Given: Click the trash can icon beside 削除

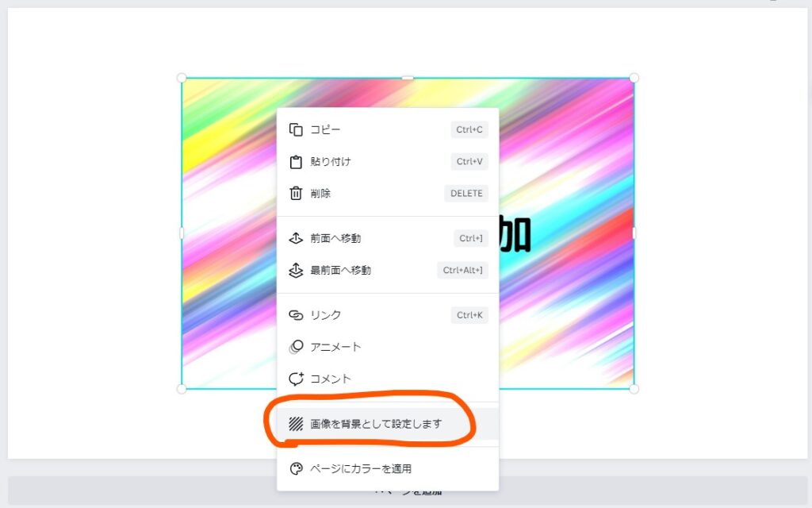Looking at the screenshot, I should 296,194.
